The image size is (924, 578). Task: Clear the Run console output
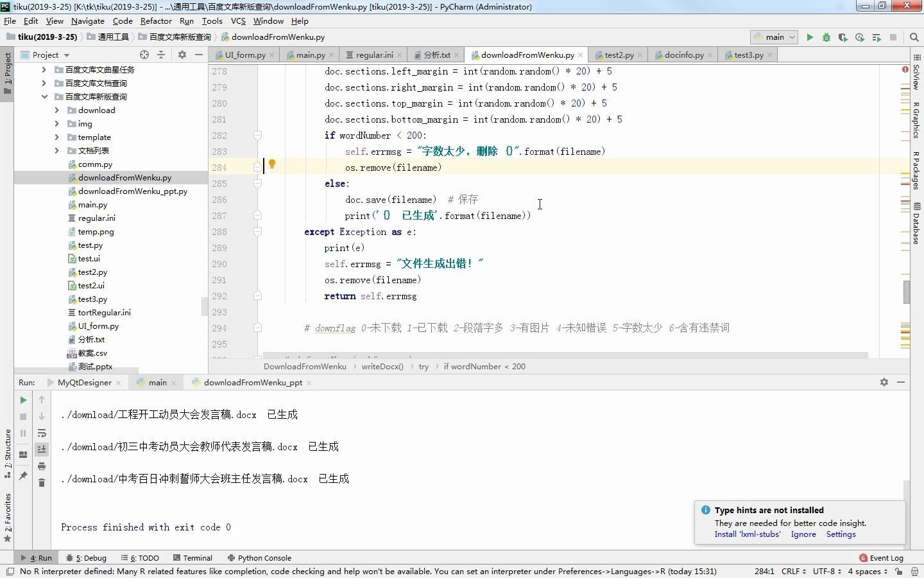coord(42,483)
